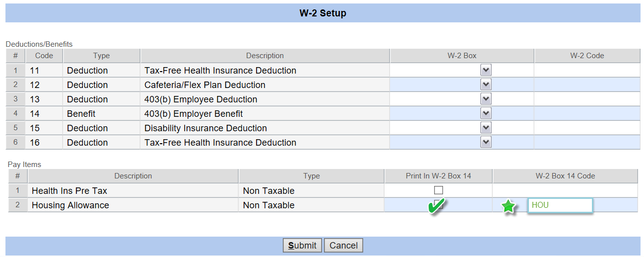Open W-2 Box dropdown for code 16
Screen dimensions: 644x257
[x=486, y=142]
